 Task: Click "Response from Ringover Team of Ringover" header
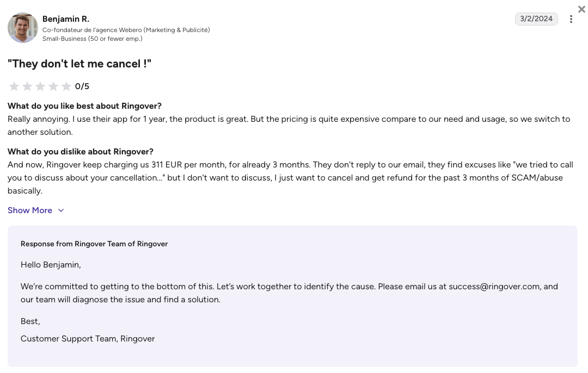pyautogui.click(x=94, y=244)
